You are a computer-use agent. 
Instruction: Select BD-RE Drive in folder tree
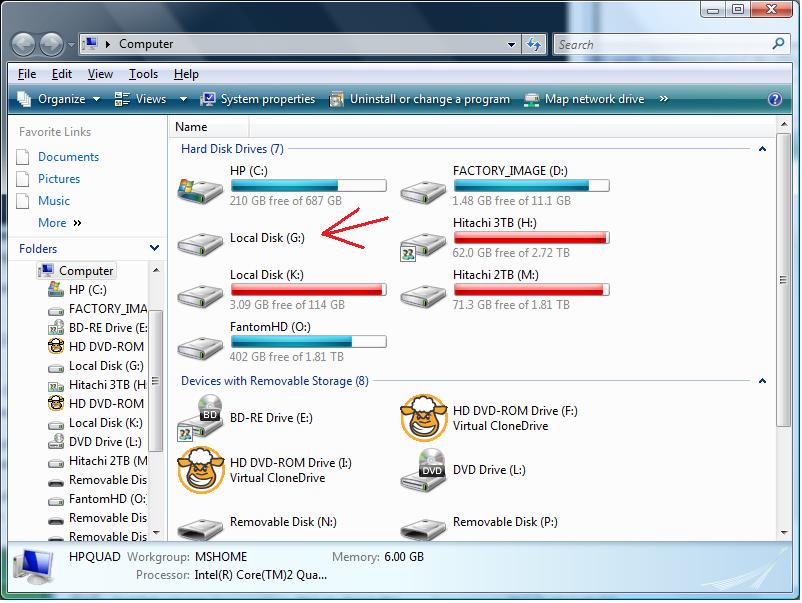[98, 328]
